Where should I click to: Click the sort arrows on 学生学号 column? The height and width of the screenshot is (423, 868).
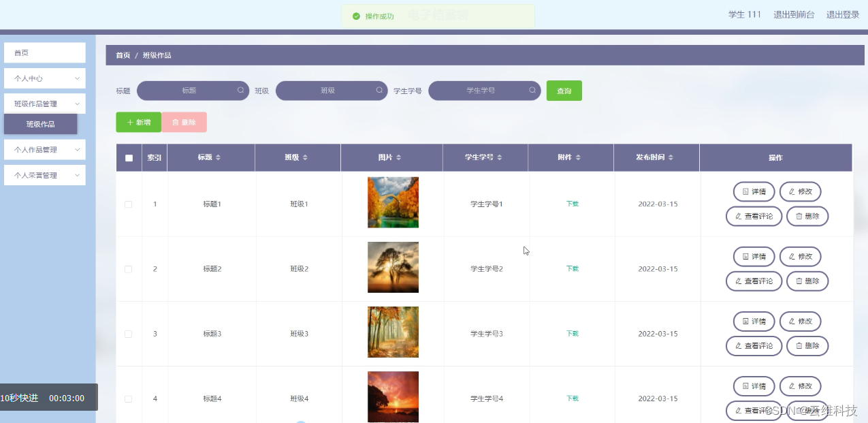point(499,157)
